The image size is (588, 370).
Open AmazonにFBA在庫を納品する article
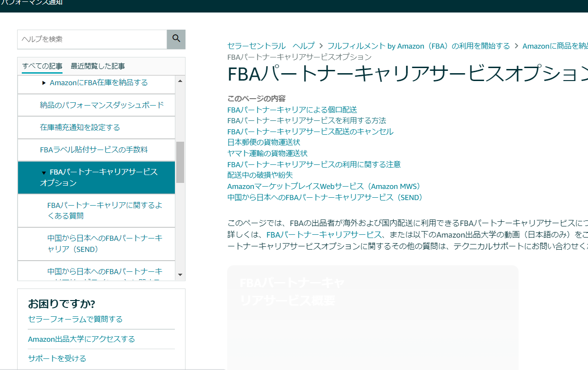[99, 82]
